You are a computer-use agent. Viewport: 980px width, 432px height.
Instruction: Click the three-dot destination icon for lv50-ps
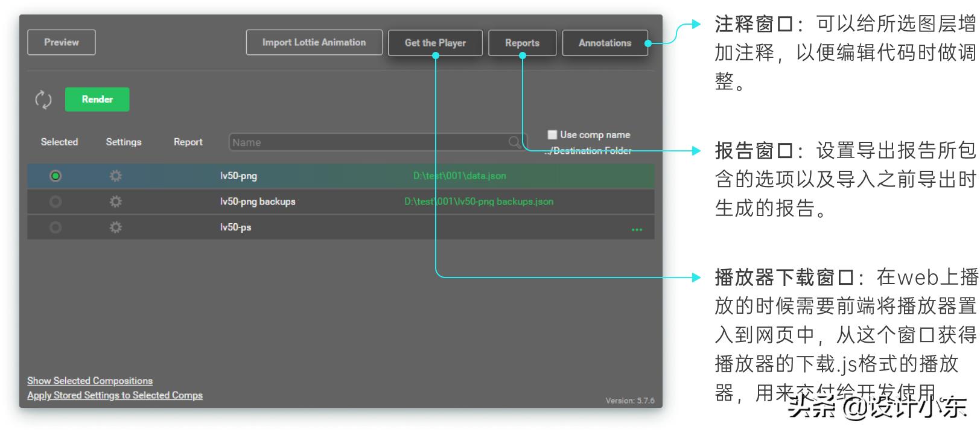(x=637, y=230)
